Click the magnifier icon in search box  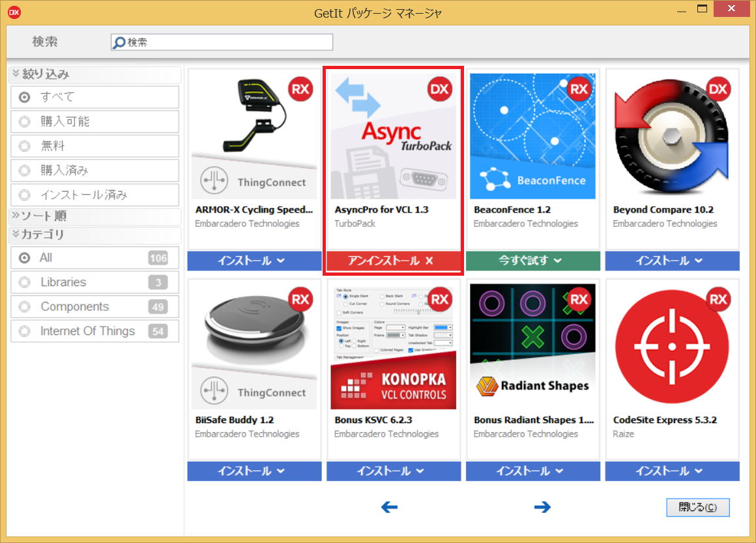(x=119, y=42)
